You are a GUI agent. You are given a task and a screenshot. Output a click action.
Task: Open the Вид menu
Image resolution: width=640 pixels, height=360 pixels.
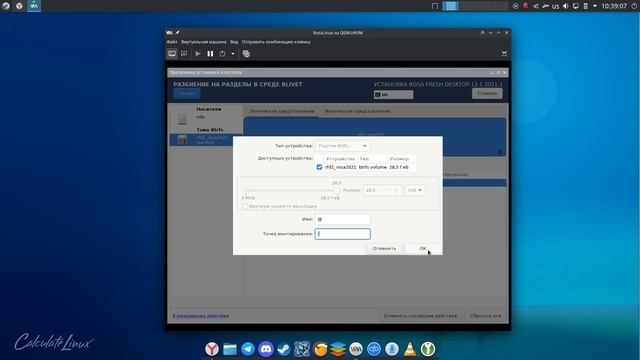pos(234,42)
